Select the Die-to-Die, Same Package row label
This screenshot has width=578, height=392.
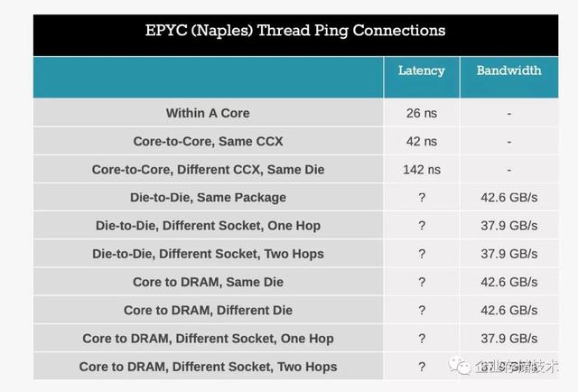coord(208,198)
